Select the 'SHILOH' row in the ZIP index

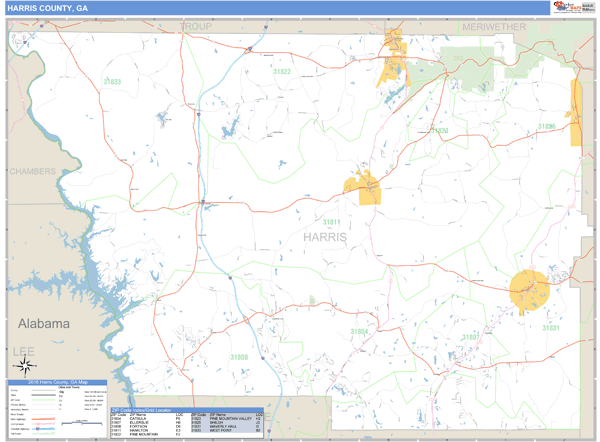click(227, 422)
